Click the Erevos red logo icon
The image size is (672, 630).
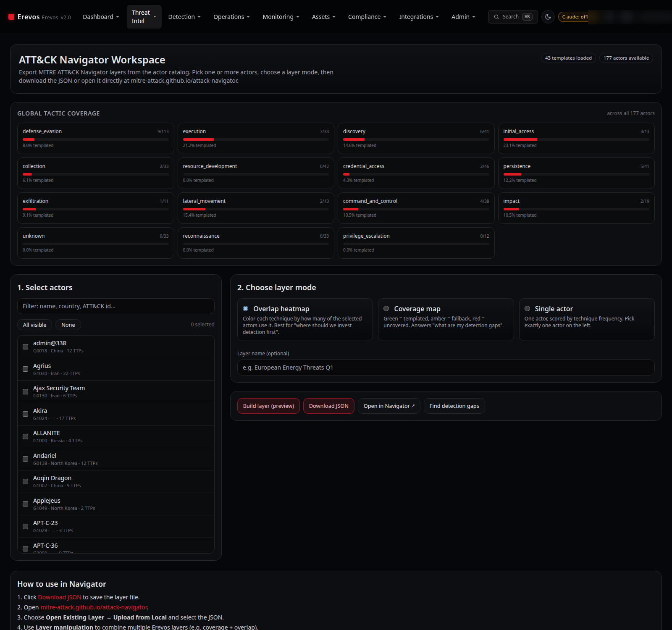click(x=11, y=17)
